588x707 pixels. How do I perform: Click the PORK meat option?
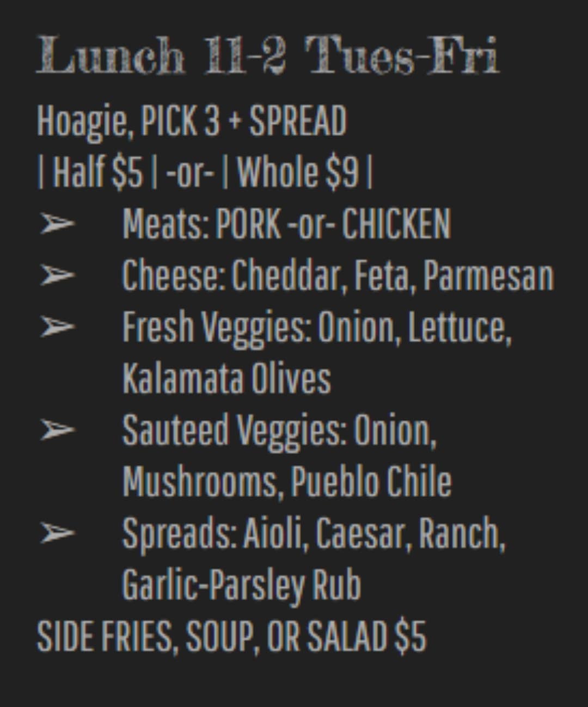point(248,224)
